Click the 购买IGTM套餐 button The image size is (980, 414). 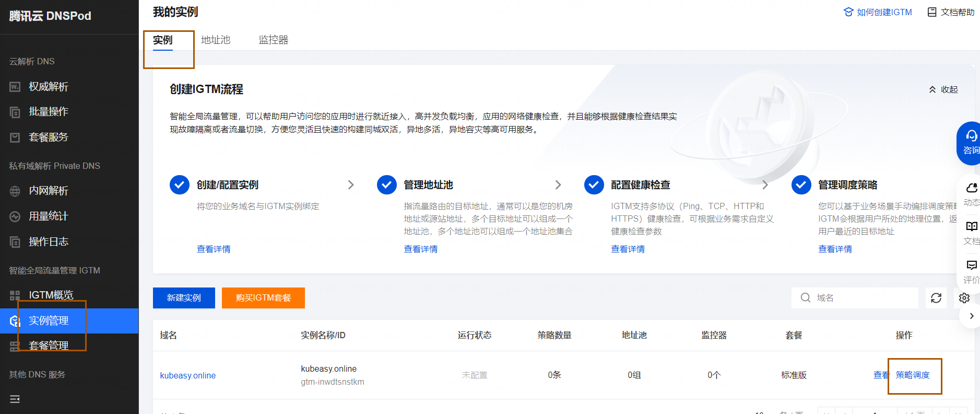[x=263, y=298]
